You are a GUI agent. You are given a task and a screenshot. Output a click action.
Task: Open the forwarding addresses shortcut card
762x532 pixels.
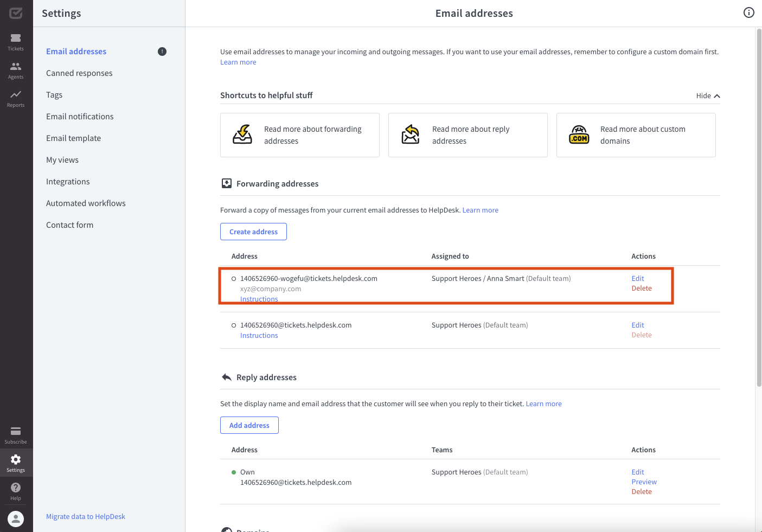click(300, 135)
